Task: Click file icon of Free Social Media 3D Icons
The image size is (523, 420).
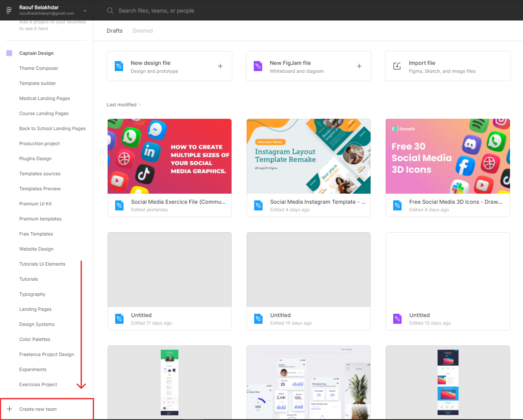Action: point(397,205)
